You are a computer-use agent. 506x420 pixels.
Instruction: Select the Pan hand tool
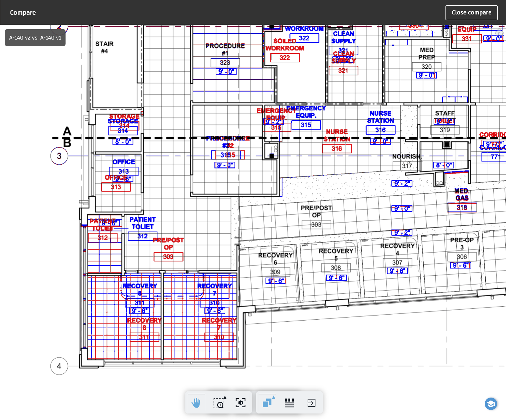[x=196, y=402]
